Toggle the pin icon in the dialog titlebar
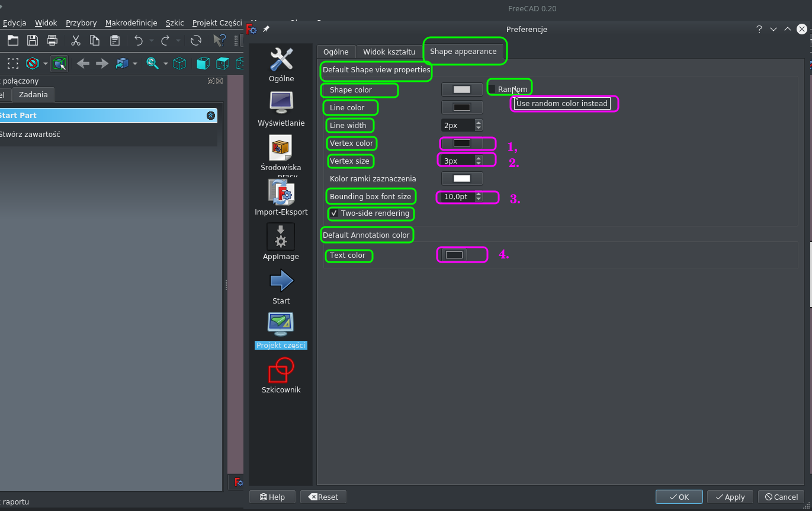 click(x=265, y=28)
